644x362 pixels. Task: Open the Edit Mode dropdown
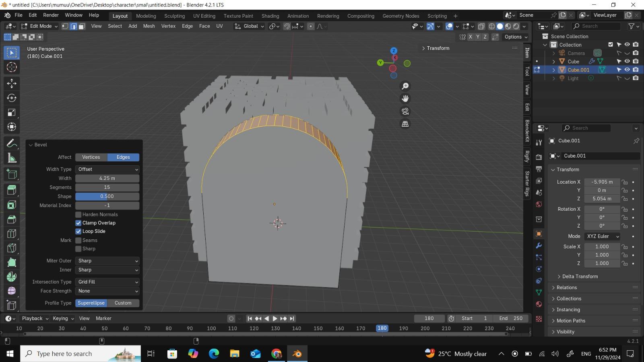click(x=39, y=26)
